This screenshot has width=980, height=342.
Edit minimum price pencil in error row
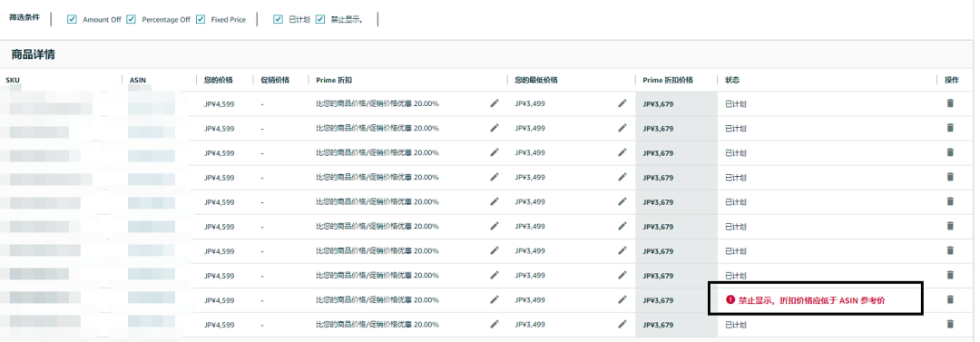point(622,299)
